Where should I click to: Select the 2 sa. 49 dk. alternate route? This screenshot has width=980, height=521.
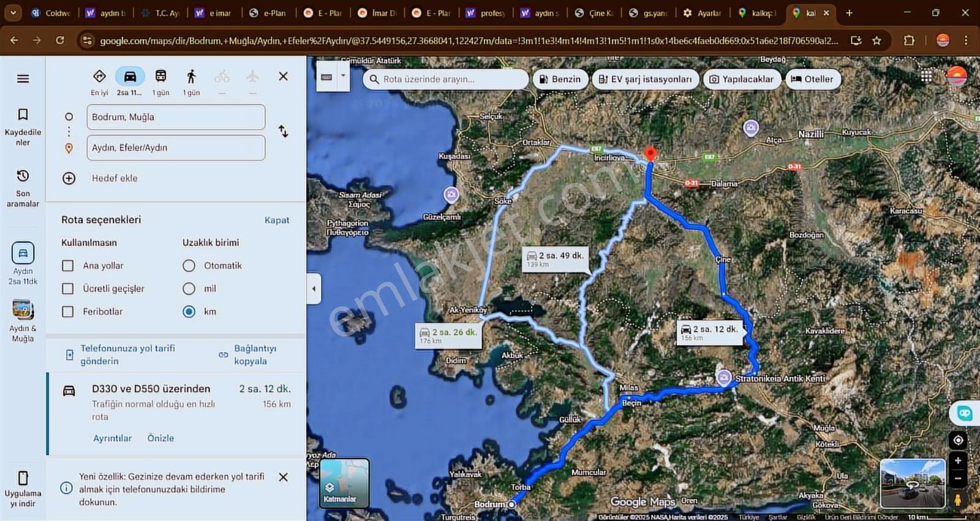point(556,259)
